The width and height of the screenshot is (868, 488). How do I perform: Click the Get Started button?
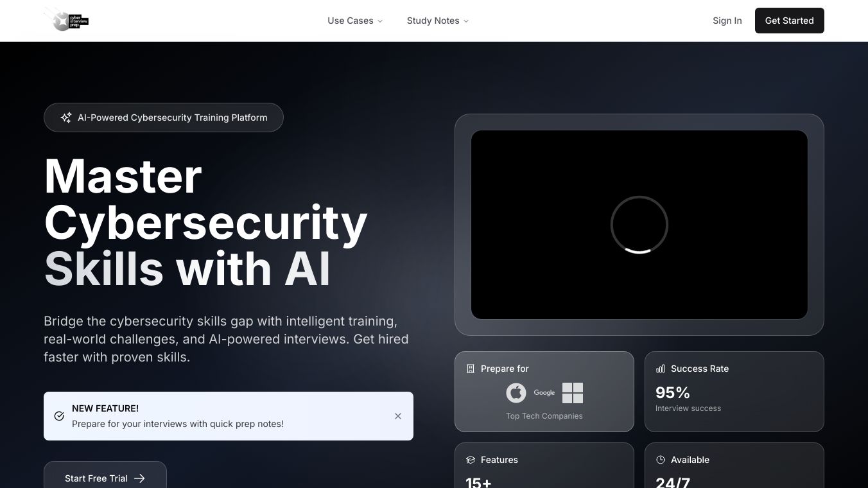coord(789,21)
